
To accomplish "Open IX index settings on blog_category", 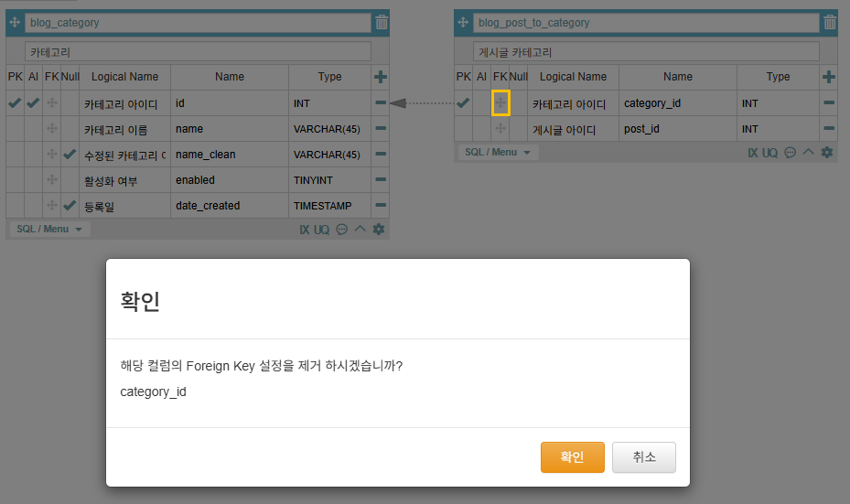I will click(x=305, y=230).
